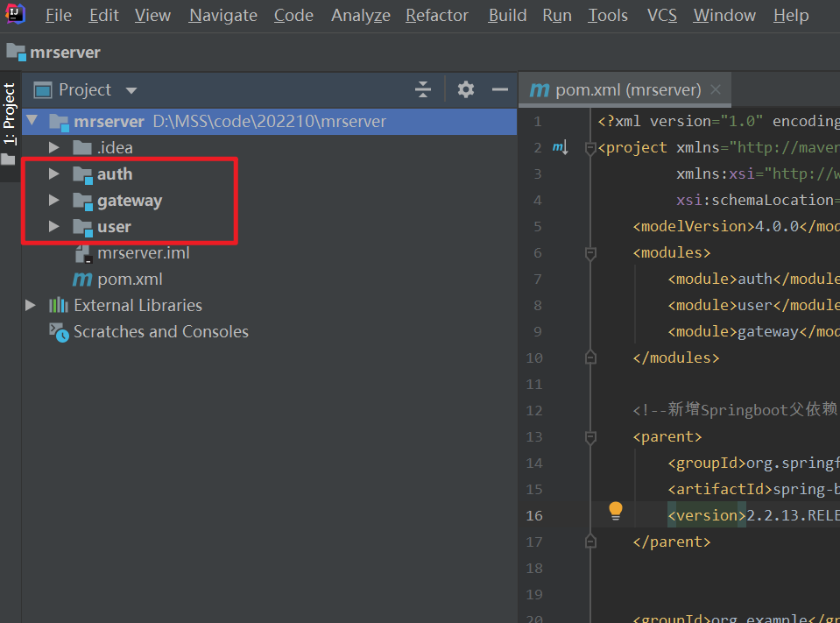Select pom.xml file in project tree
Screen dimensions: 840x623
click(130, 280)
